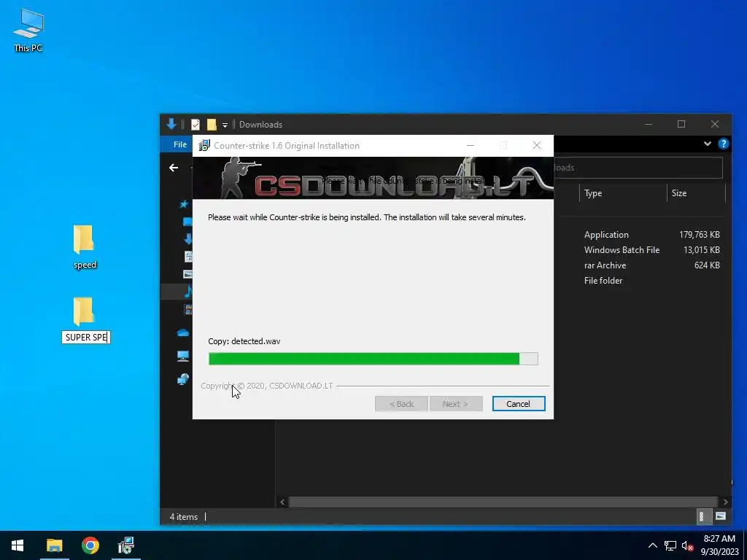Switch to the installer in the taskbar
Viewport: 747px width, 560px height.
point(126,545)
